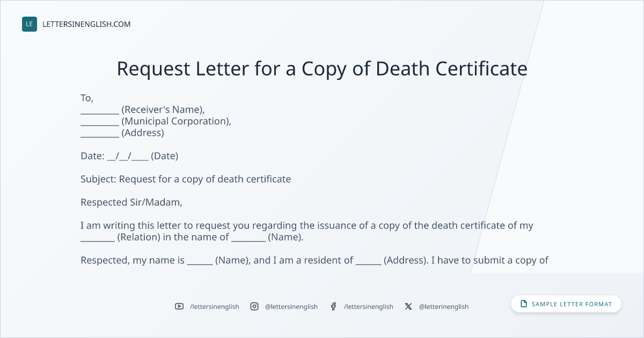Click the Instagram icon
644x338 pixels.
(x=254, y=306)
